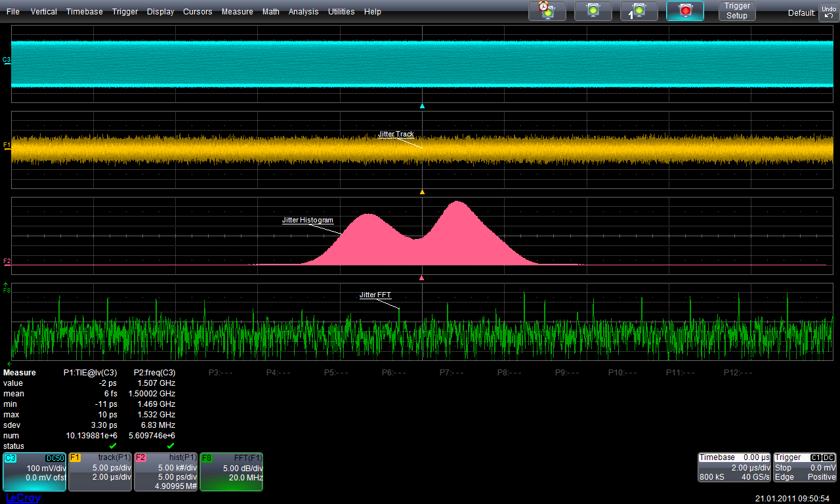This screenshot has height=504, width=840.
Task: Open the Trigger Setup button
Action: [737, 10]
